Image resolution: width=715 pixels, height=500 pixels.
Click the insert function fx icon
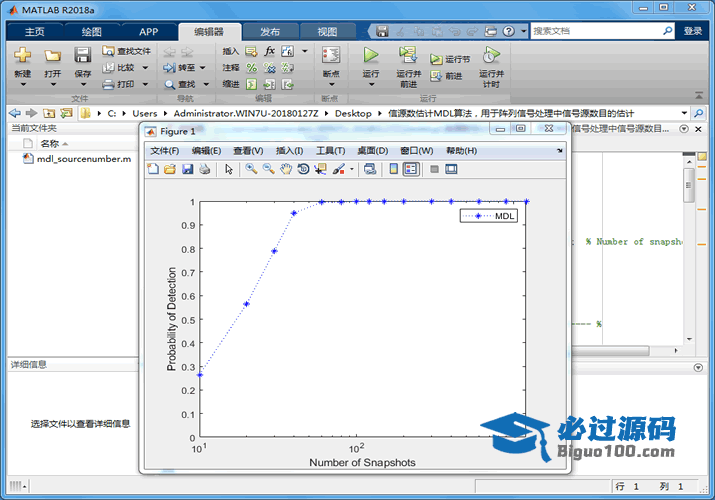click(x=270, y=51)
